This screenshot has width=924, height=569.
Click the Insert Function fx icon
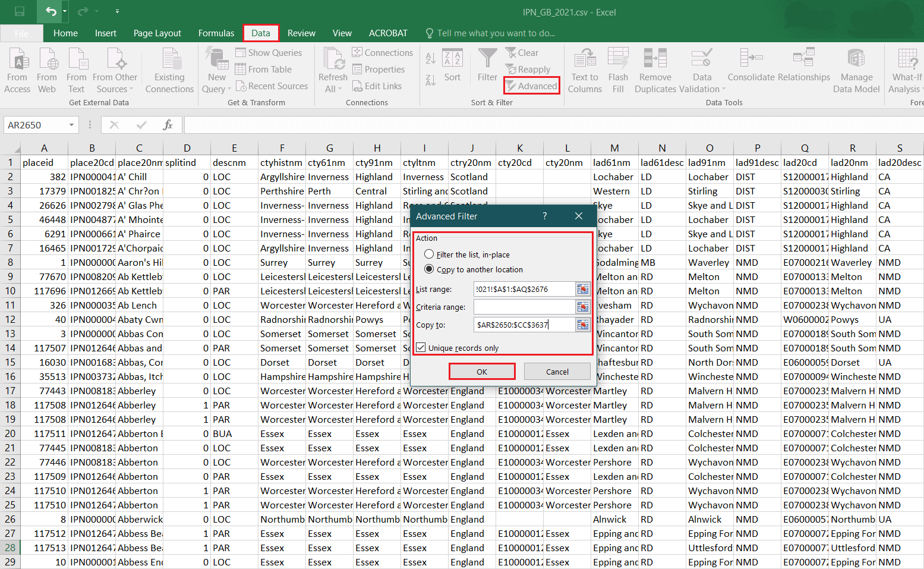pos(168,125)
